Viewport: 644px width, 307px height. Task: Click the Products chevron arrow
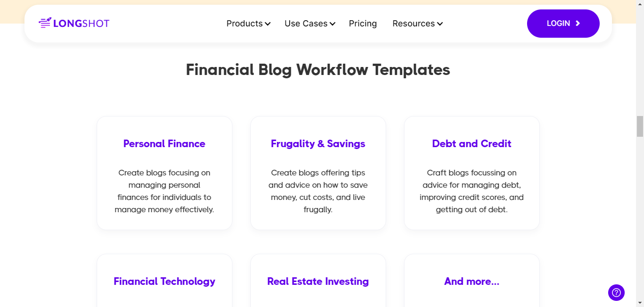(x=268, y=24)
